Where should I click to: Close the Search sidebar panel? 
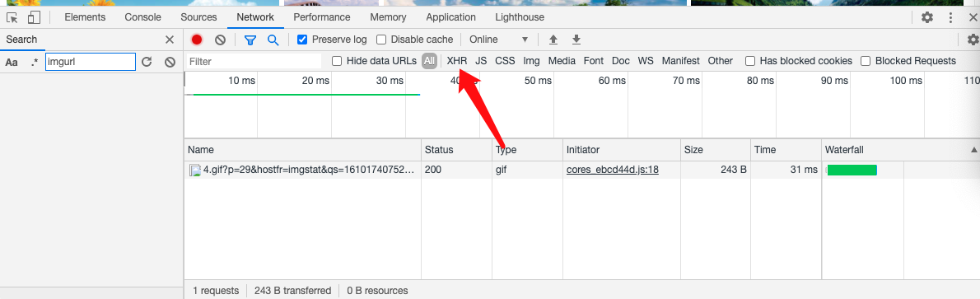(x=170, y=40)
